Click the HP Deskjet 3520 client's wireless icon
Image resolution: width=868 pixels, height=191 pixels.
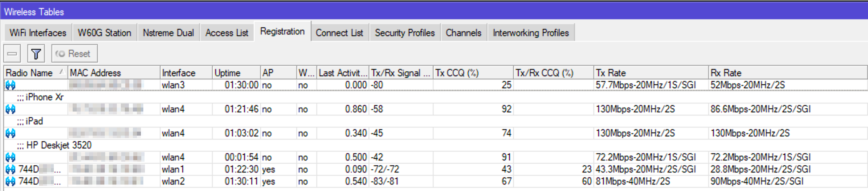coord(10,157)
